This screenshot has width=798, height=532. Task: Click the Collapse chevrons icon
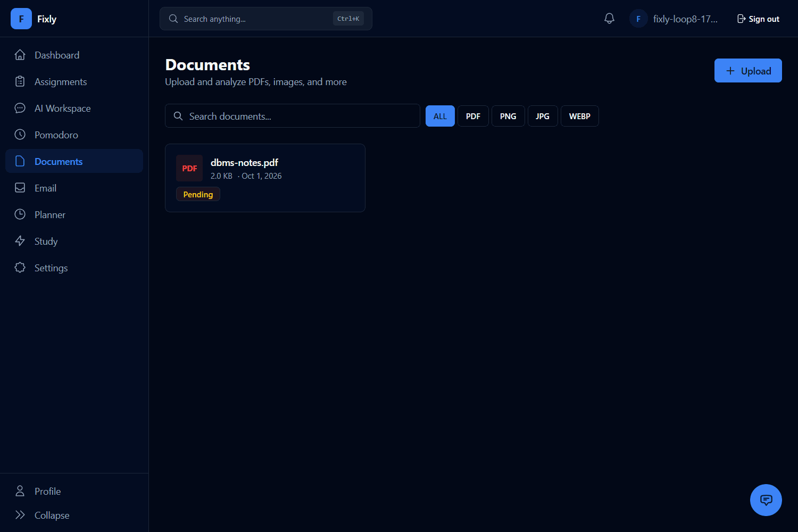coord(20,515)
